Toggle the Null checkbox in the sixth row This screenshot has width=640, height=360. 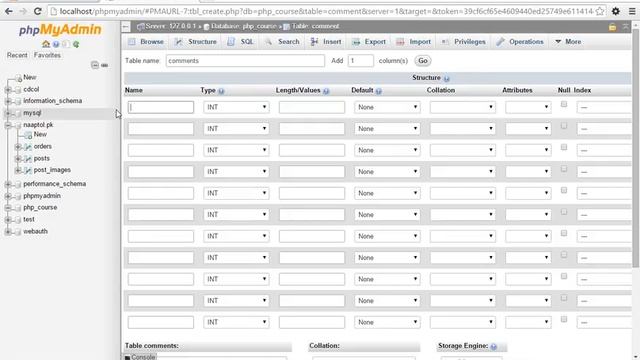pyautogui.click(x=564, y=212)
